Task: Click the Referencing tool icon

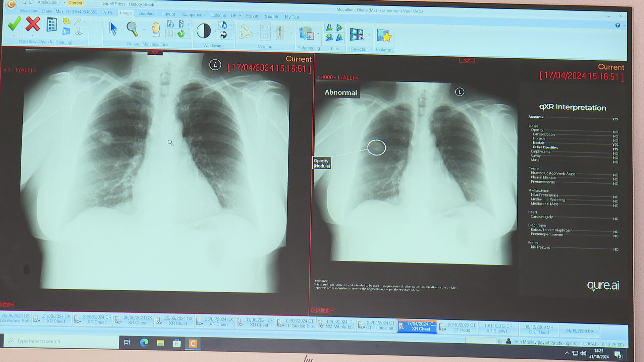Action: tap(307, 34)
